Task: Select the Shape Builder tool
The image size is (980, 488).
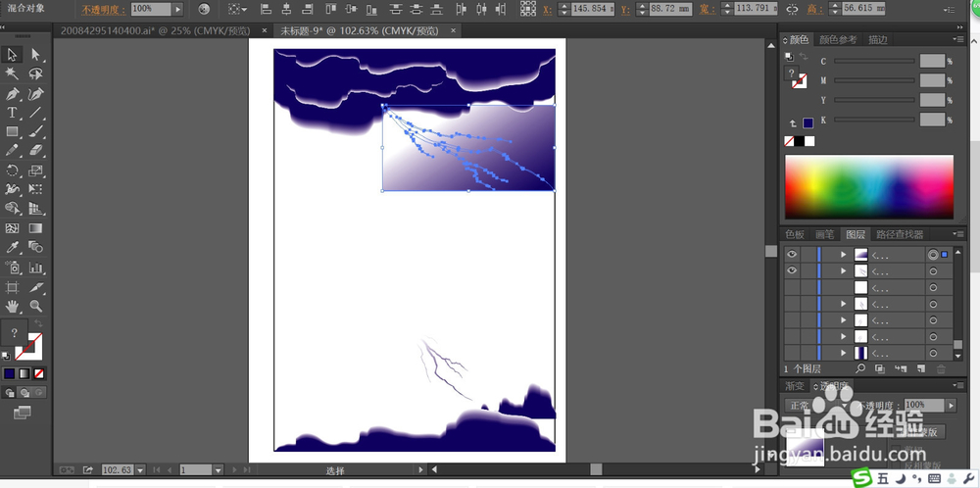Action: coord(12,208)
